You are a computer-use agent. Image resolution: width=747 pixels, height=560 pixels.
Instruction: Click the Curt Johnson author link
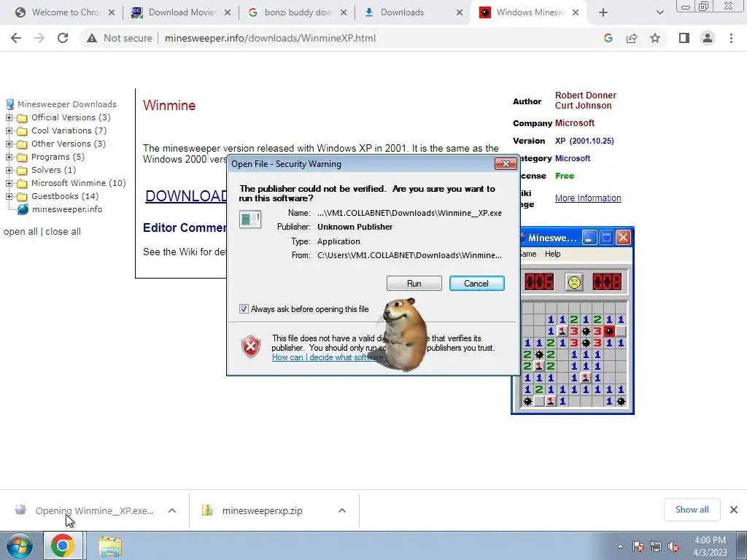[x=583, y=106]
